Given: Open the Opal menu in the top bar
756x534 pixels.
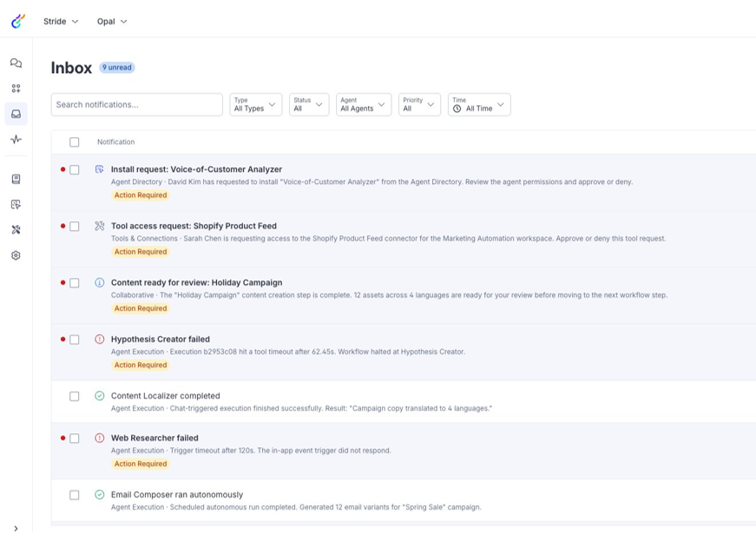Looking at the screenshot, I should point(112,21).
